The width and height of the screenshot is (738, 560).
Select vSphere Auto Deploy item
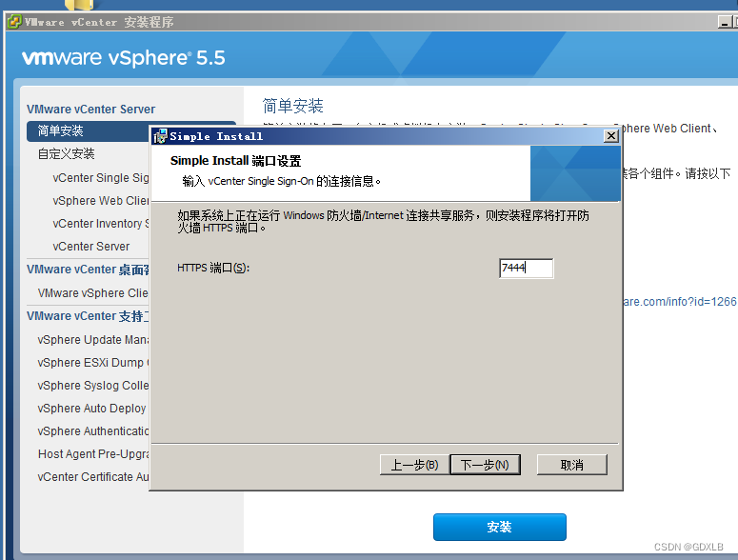[91, 409]
